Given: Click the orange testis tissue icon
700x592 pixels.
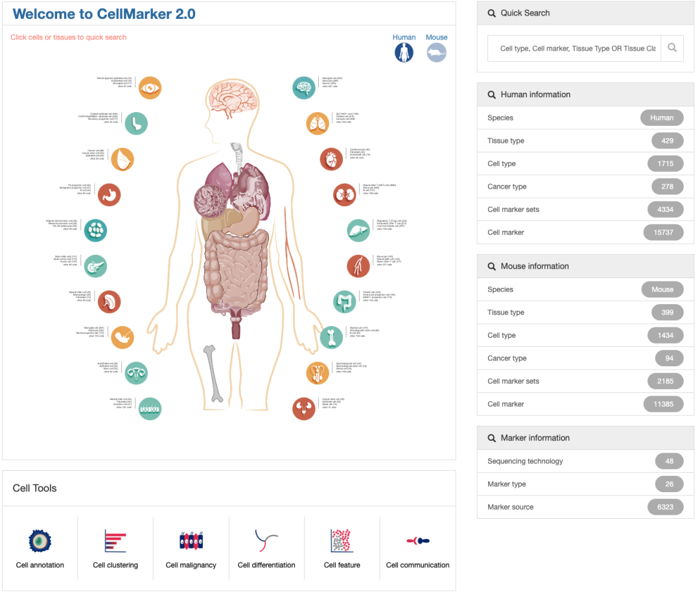Looking at the screenshot, I should tap(318, 373).
